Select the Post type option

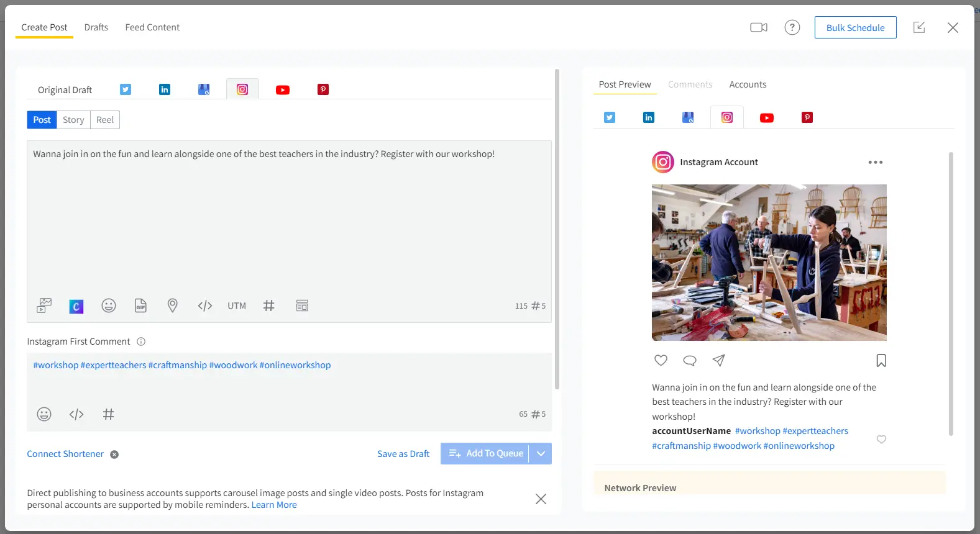(x=42, y=120)
